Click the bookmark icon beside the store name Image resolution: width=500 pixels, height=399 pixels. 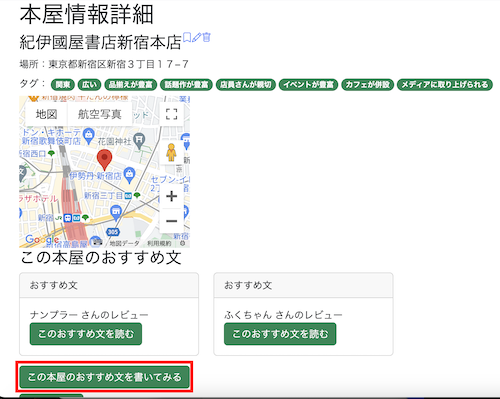coord(187,37)
